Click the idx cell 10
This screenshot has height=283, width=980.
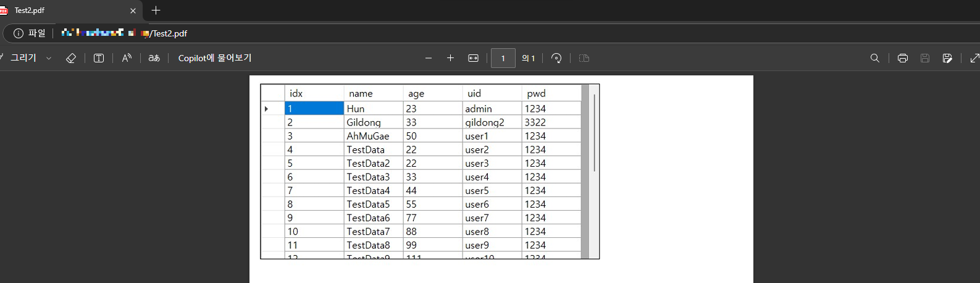[x=314, y=231]
